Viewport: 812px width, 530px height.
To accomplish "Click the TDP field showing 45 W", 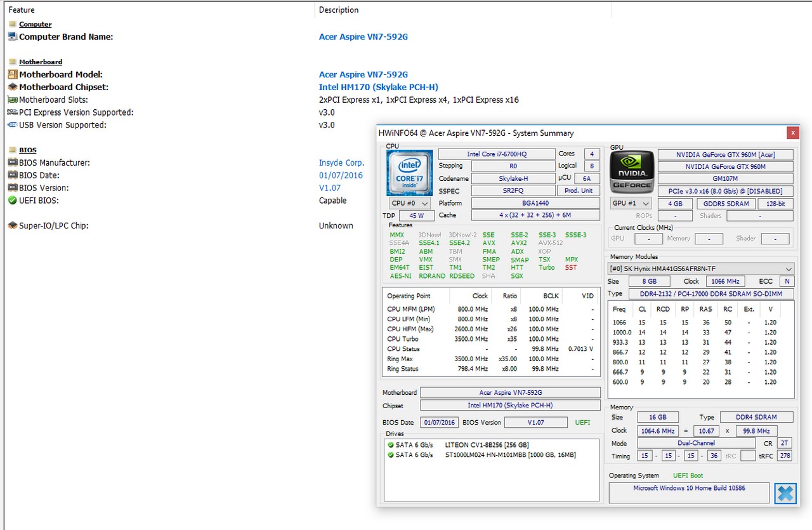I will pyautogui.click(x=417, y=216).
